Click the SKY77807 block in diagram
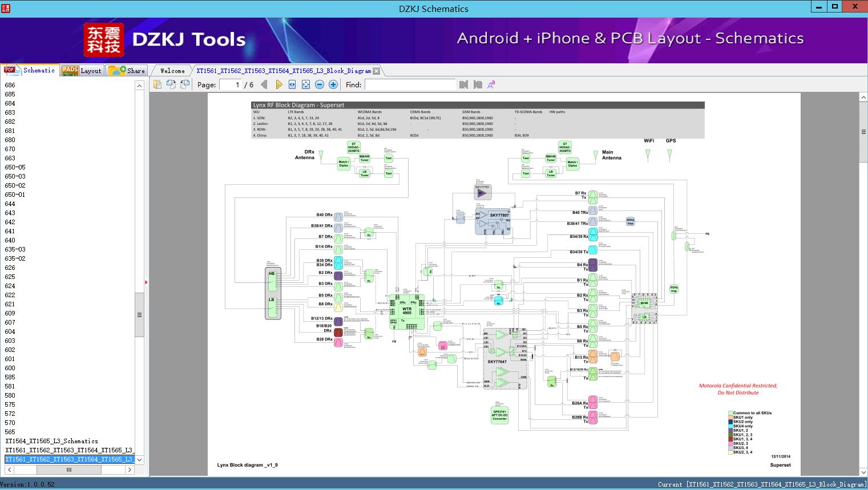Viewport: 868px width, 490px height. (493, 221)
